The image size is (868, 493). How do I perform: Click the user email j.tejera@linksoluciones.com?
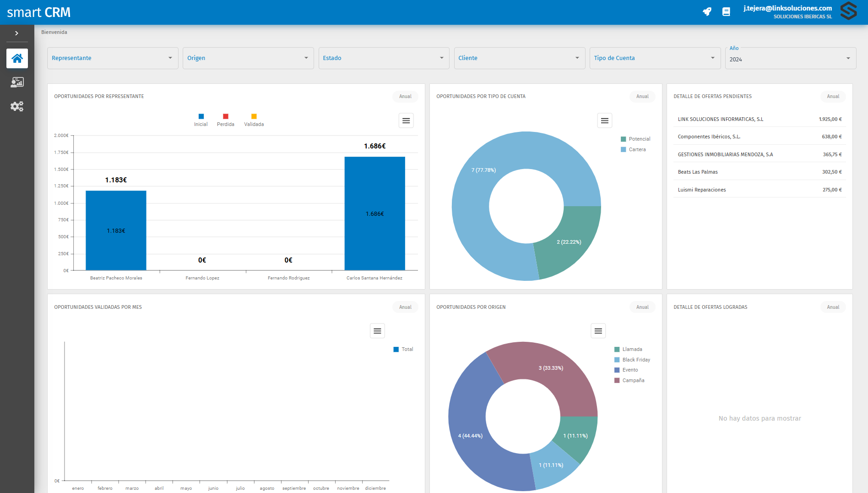click(x=787, y=8)
